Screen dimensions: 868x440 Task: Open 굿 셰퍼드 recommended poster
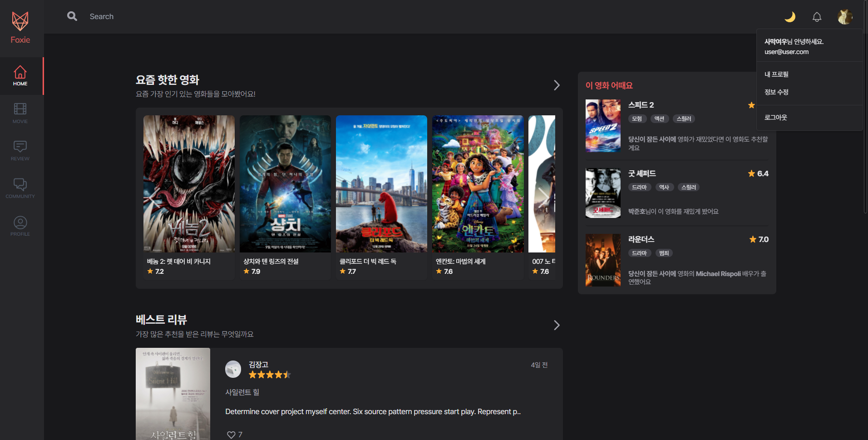603,193
